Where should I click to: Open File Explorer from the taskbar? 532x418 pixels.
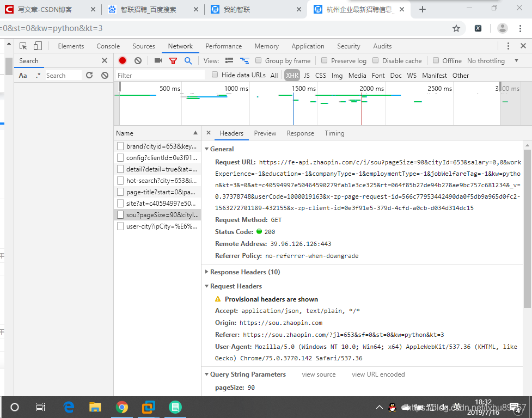(95, 407)
